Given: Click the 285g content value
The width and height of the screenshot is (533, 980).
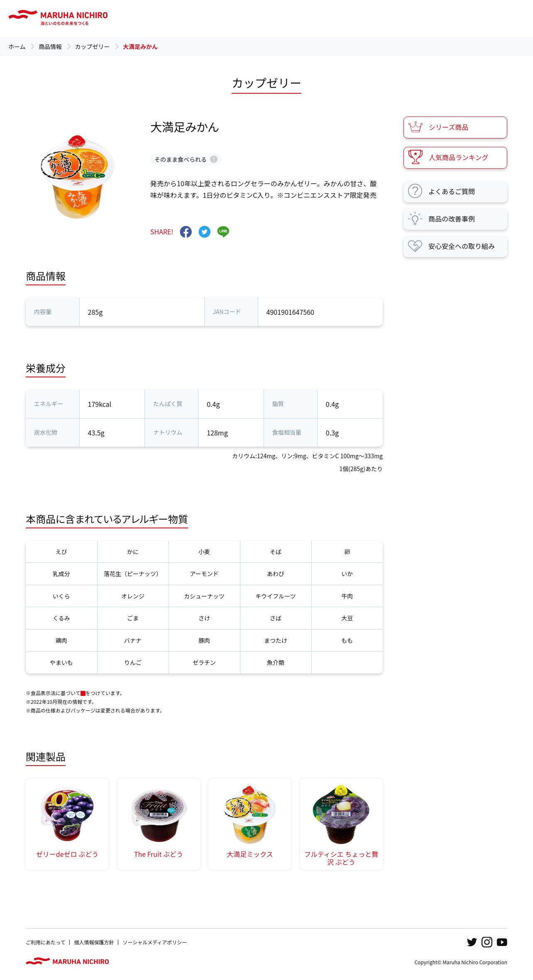Looking at the screenshot, I should (95, 312).
